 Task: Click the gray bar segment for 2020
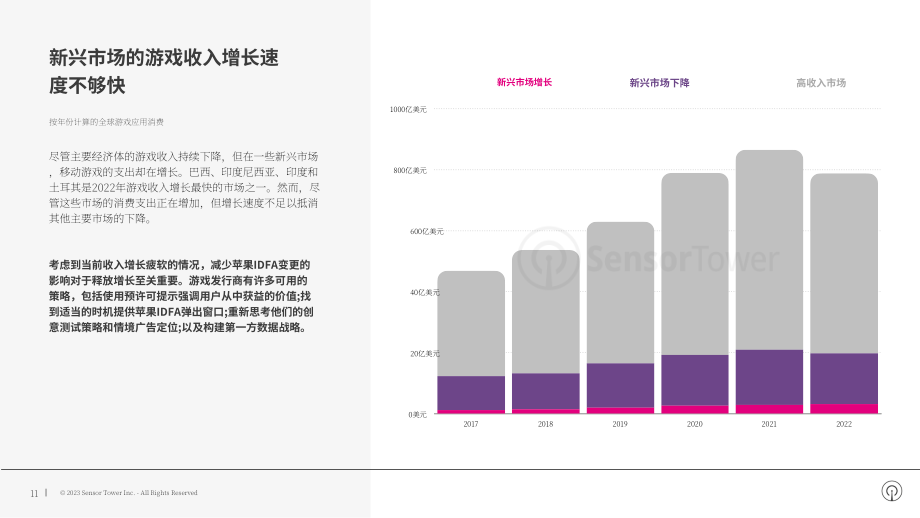click(x=695, y=263)
